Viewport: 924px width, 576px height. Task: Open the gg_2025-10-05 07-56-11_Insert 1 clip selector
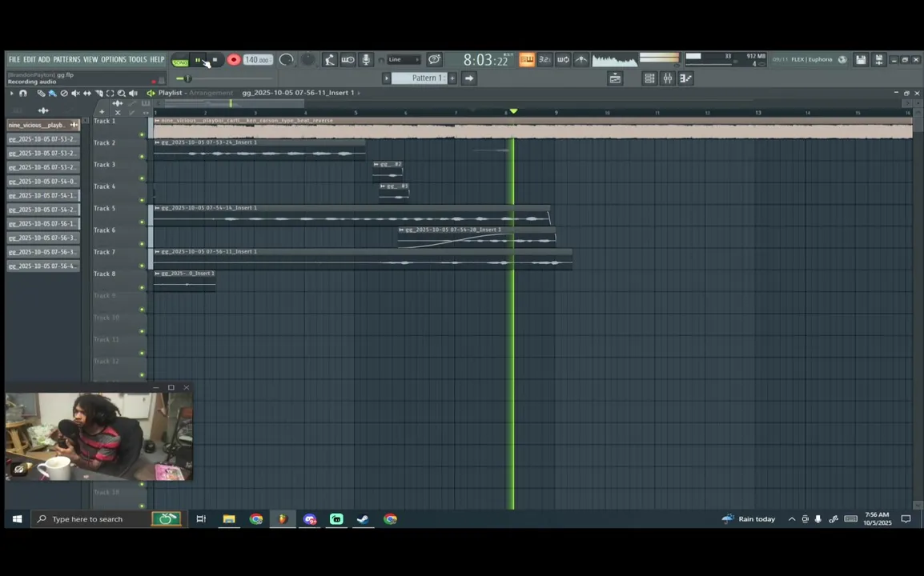click(300, 93)
